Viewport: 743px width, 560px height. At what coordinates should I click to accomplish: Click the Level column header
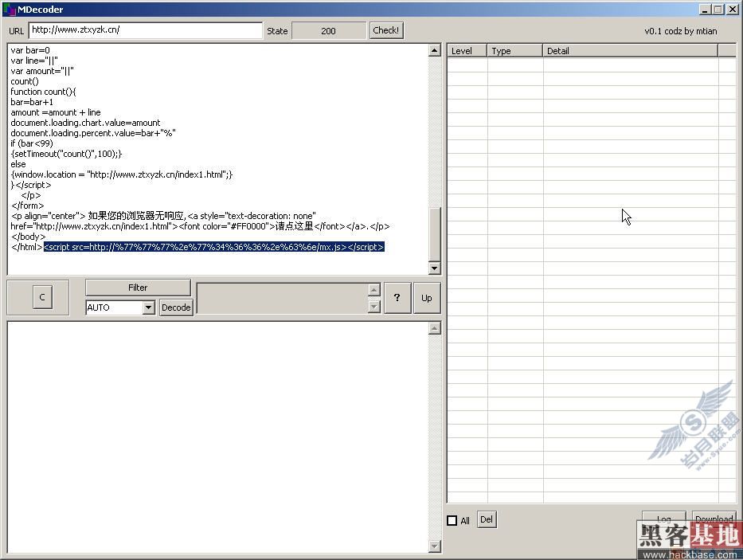467,51
